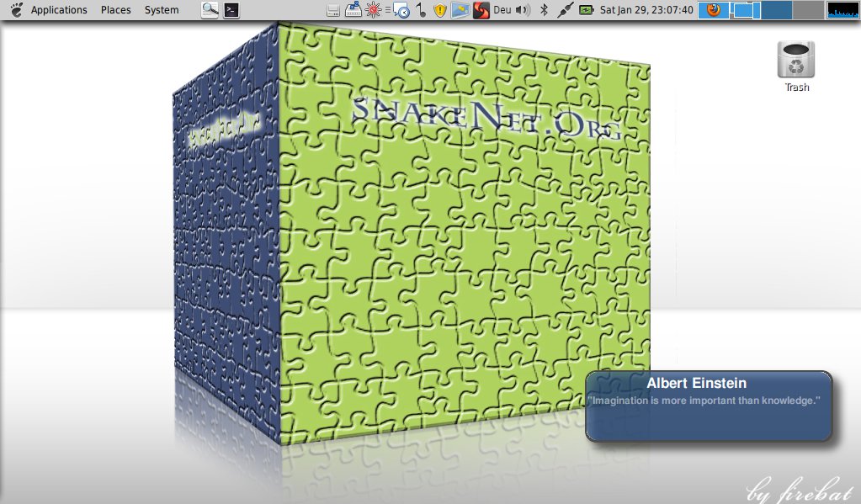Switch to the second workspace
Viewport: 861px width, 504px height.
(745, 10)
